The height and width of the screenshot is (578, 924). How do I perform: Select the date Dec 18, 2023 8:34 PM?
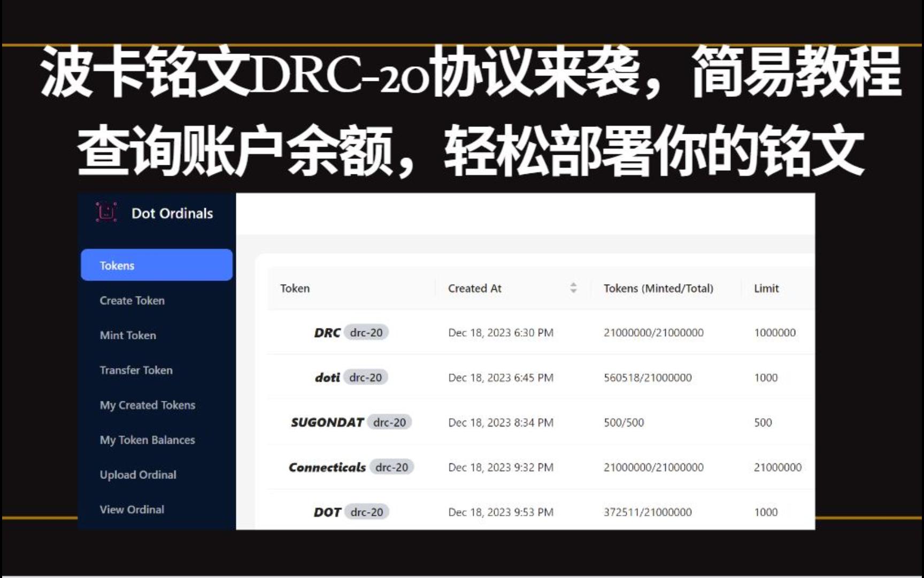point(500,423)
